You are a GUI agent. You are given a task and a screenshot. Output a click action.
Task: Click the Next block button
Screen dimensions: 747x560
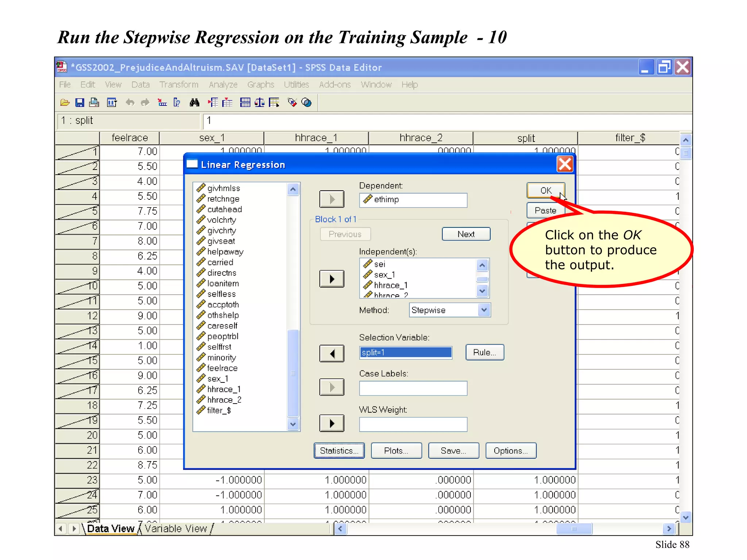(466, 234)
